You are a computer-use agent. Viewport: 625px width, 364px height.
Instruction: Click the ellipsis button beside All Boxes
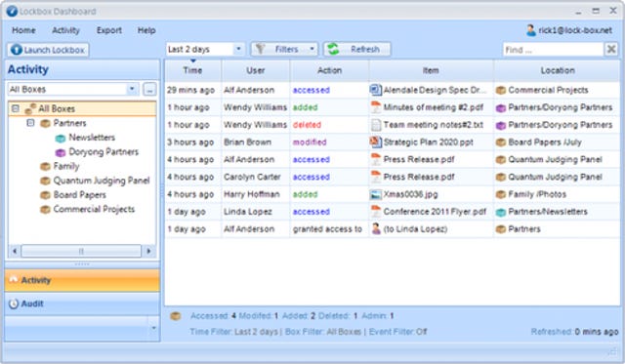click(x=149, y=89)
